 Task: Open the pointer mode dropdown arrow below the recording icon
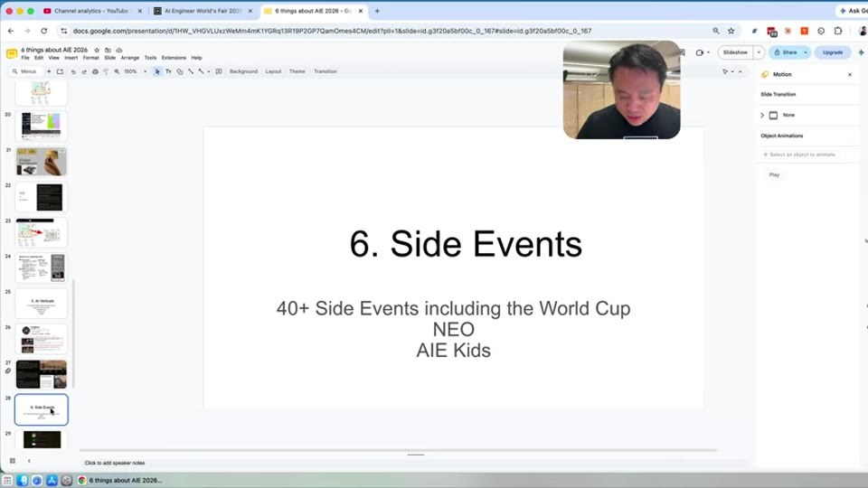point(731,71)
